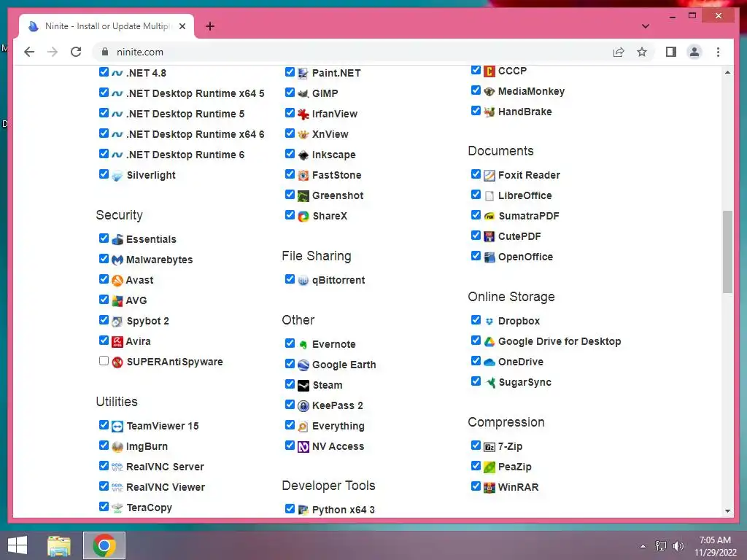This screenshot has width=747, height=560.
Task: Click the qBittorrent icon
Action: pos(303,281)
